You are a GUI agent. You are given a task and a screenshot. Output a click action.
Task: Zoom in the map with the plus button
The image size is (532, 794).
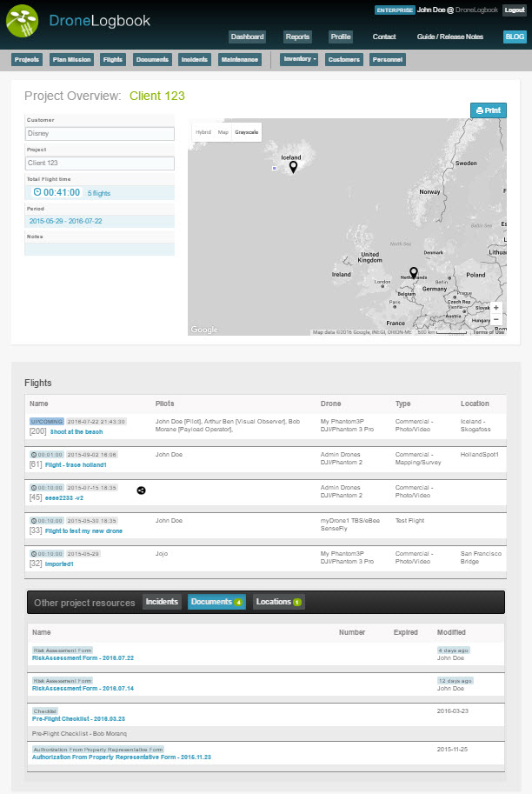pyautogui.click(x=496, y=307)
